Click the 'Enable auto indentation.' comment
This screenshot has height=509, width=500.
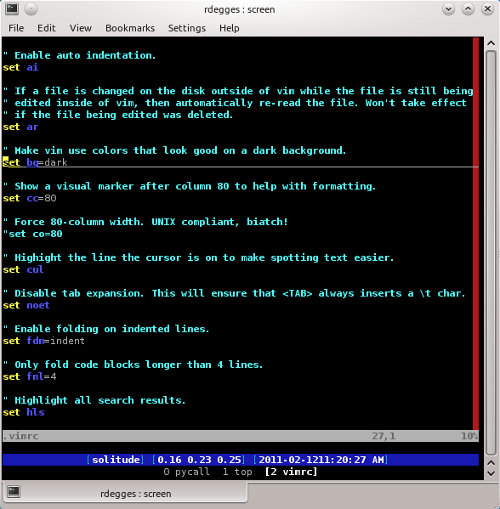coord(80,55)
